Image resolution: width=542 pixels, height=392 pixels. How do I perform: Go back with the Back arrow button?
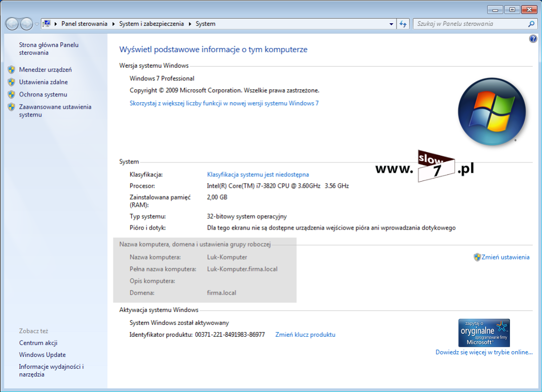coord(12,24)
